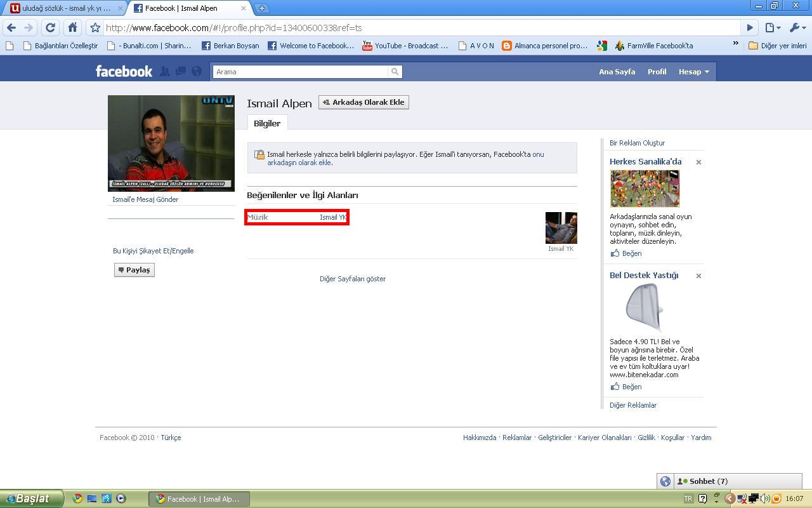Open Ismail YK music page link
Image resolution: width=812 pixels, height=508 pixels.
pyautogui.click(x=333, y=217)
